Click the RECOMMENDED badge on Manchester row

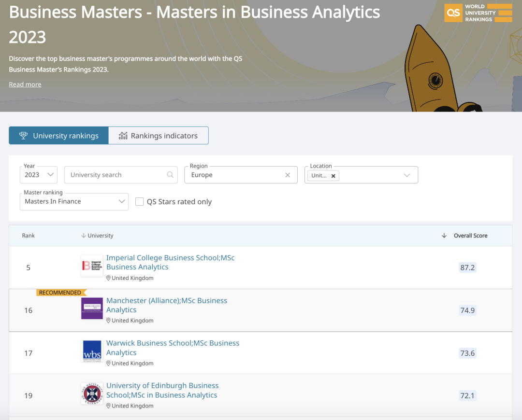click(61, 293)
